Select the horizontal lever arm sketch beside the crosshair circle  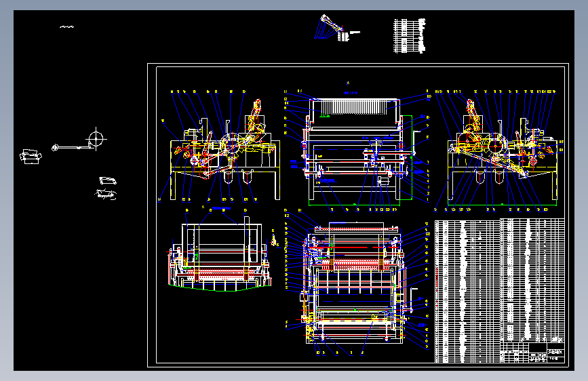73,148
